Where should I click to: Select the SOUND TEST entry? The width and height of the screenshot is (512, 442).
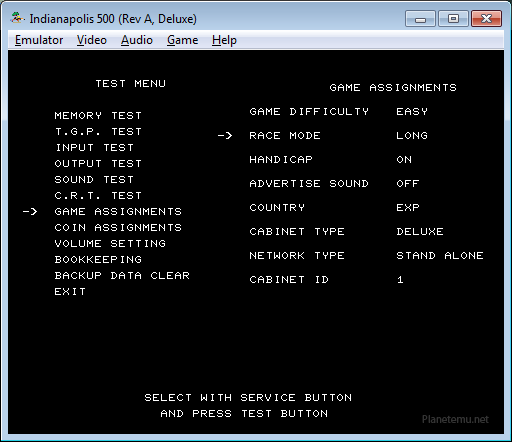94,180
